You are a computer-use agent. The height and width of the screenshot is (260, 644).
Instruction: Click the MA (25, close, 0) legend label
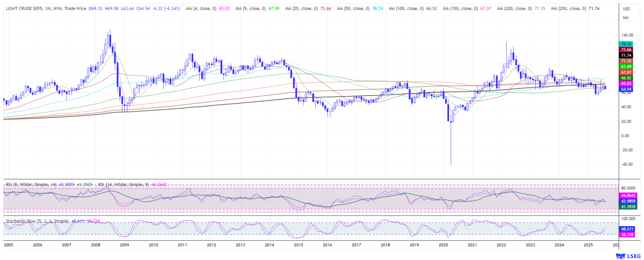pos(301,8)
